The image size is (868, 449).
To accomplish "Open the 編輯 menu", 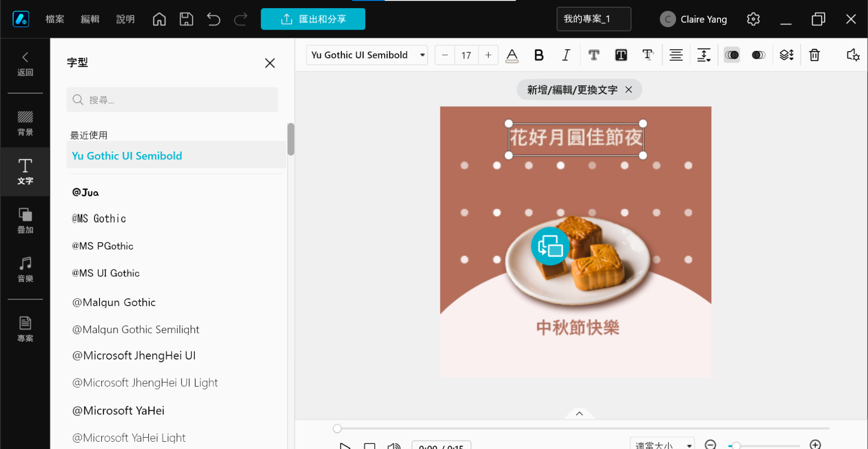I will (90, 19).
